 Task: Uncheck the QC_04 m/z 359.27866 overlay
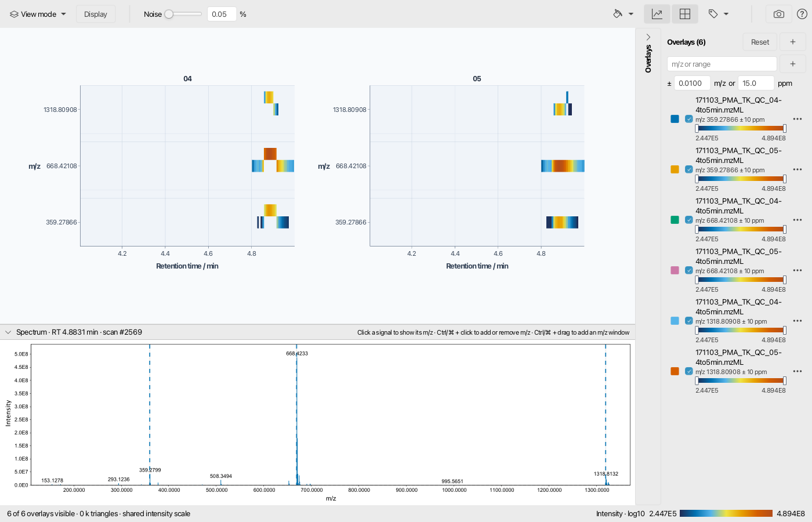point(689,119)
